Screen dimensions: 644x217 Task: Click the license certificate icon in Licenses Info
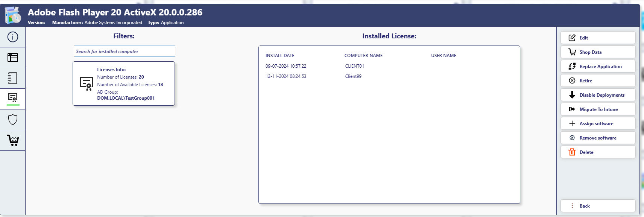[87, 83]
